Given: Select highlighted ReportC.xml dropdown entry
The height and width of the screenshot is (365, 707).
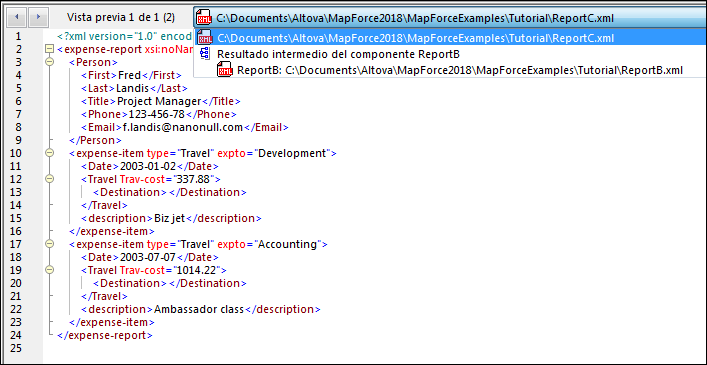Looking at the screenshot, I should tap(450, 37).
